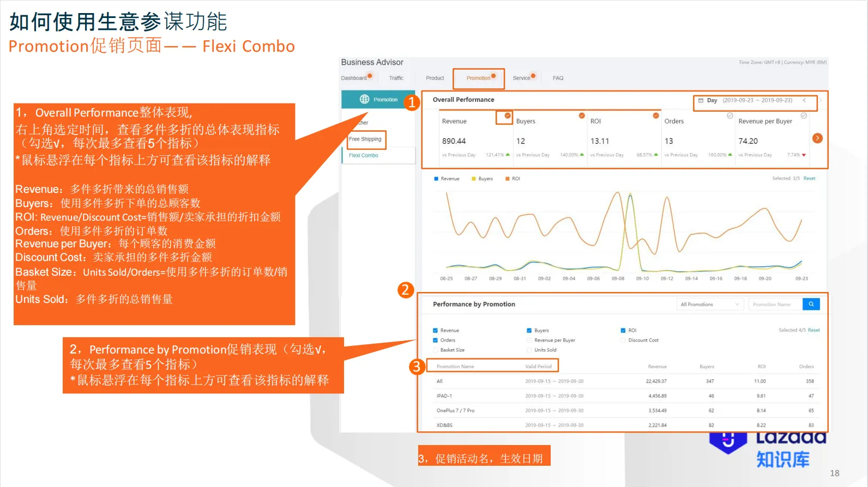Click the globe icon in Promotion sidebar header
Image resolution: width=868 pixels, height=487 pixels.
click(x=364, y=99)
